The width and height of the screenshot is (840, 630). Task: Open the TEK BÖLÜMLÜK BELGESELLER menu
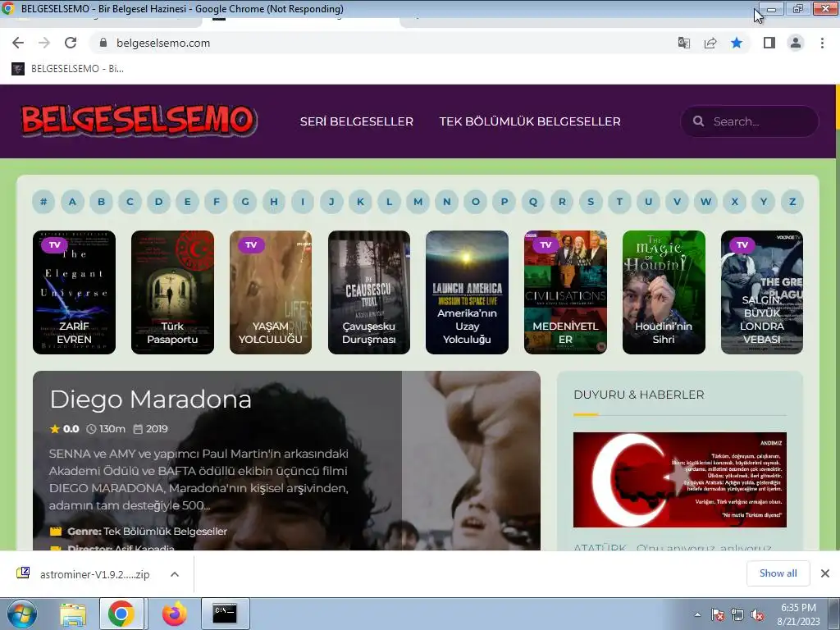click(530, 121)
